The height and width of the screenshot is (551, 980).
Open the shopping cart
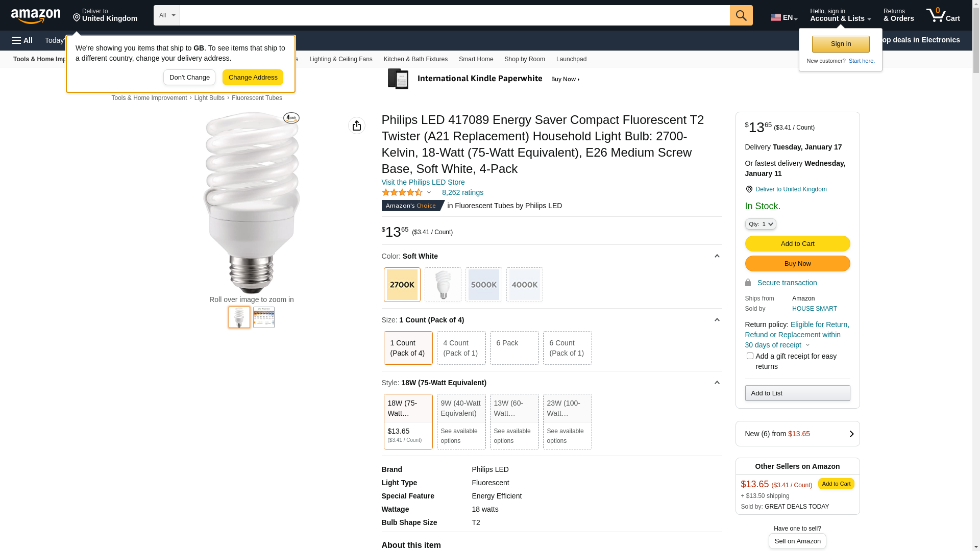pyautogui.click(x=943, y=15)
